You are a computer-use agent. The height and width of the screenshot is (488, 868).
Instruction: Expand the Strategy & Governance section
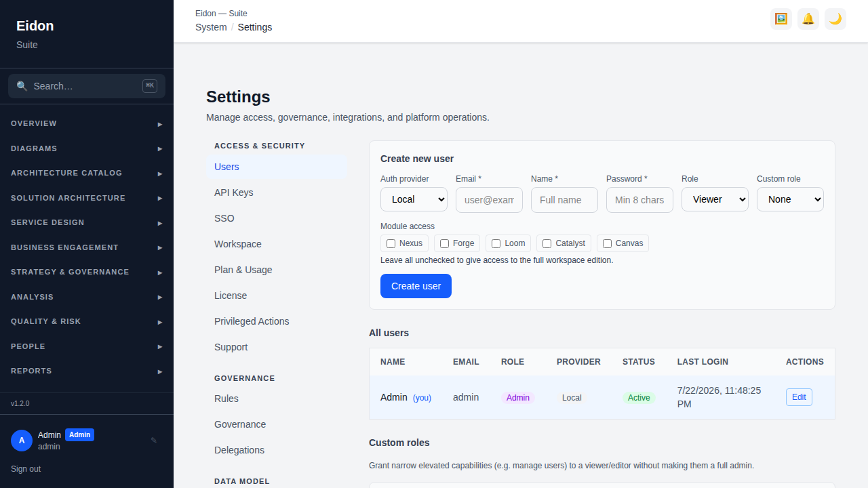(x=87, y=272)
